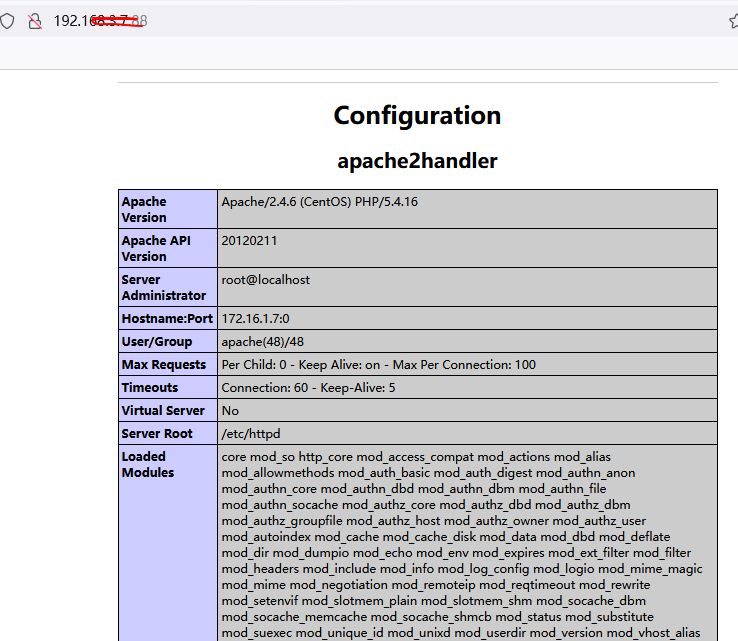Click the mod_mime_magic module text
This screenshot has width=738, height=641.
click(650, 569)
